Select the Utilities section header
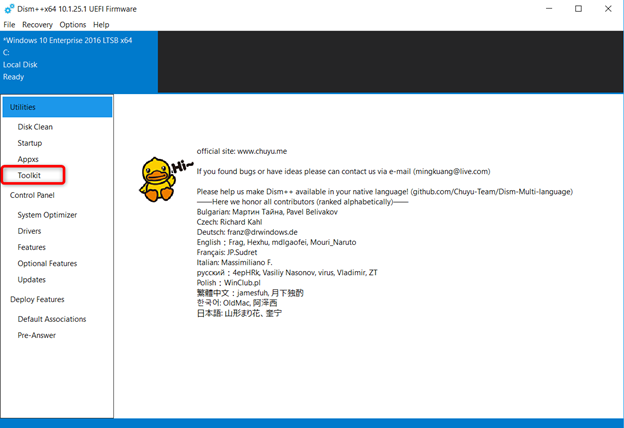Viewport: 624px width, 428px height. 57,107
